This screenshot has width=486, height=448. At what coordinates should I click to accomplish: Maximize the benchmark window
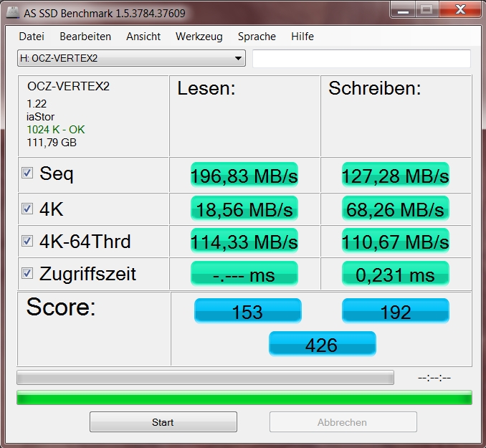[x=427, y=10]
